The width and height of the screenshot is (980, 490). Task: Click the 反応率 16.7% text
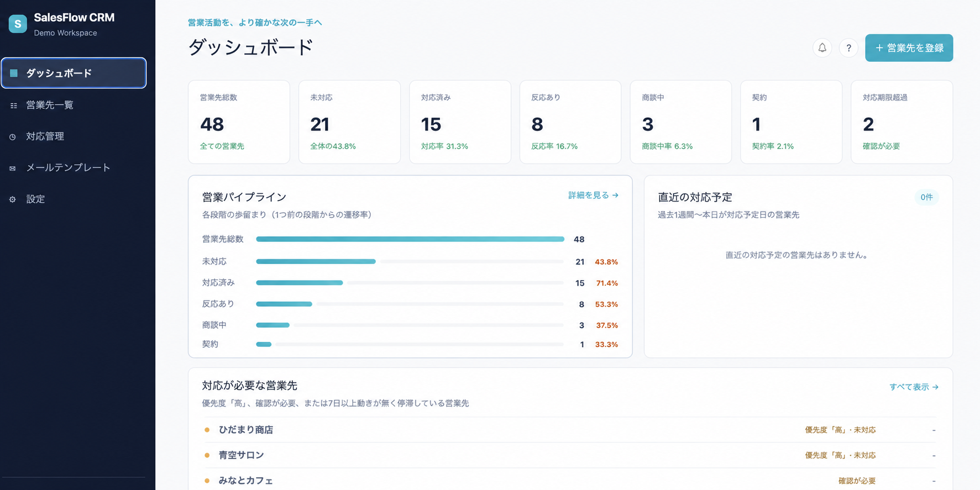point(554,146)
